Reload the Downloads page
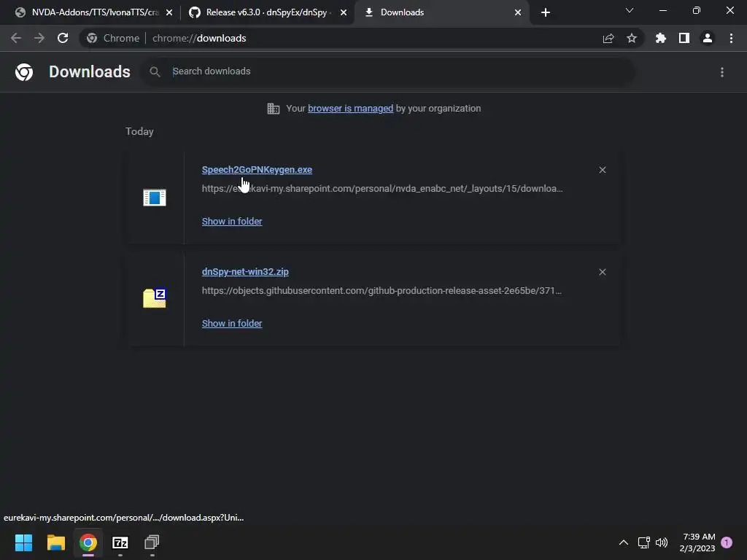 [63, 38]
